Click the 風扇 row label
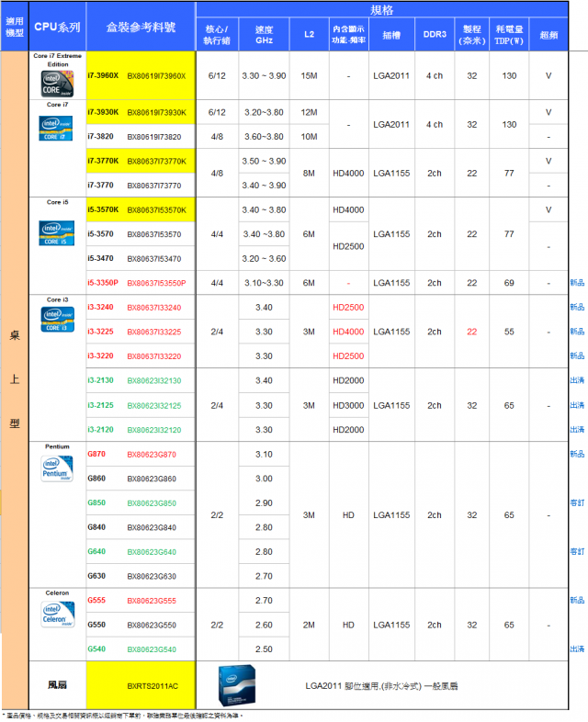This screenshot has height=722, width=588. point(57,685)
